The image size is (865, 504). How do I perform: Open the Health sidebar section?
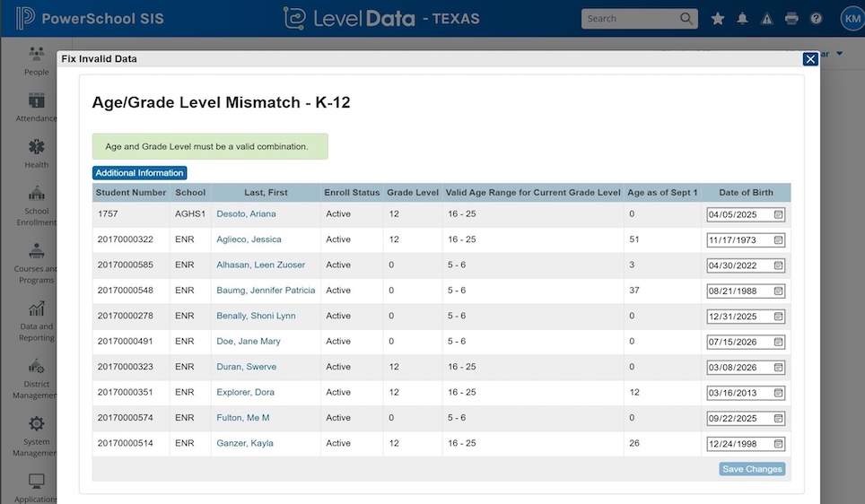pyautogui.click(x=37, y=154)
